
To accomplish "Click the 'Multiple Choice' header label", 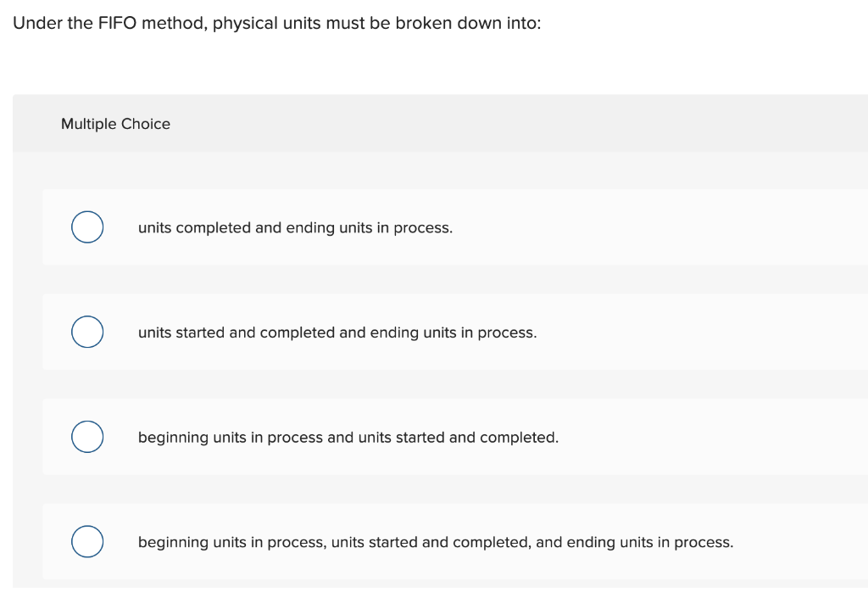I will pyautogui.click(x=115, y=124).
